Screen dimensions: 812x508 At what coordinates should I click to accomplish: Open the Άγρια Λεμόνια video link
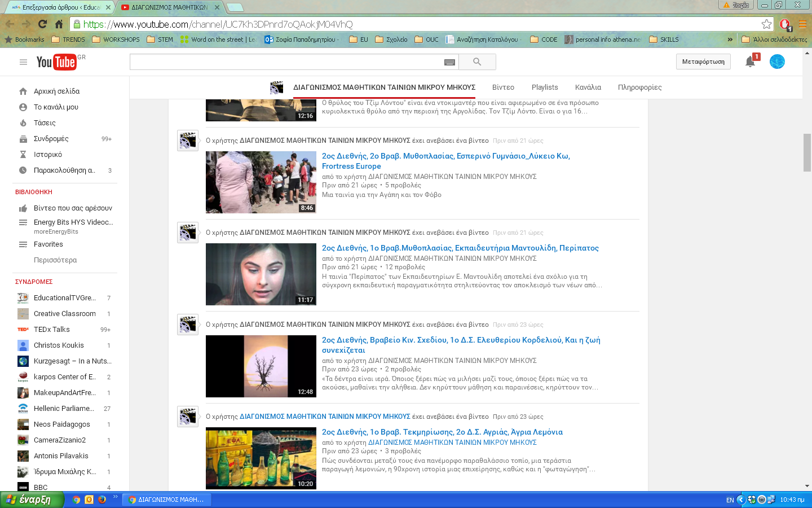(x=442, y=432)
